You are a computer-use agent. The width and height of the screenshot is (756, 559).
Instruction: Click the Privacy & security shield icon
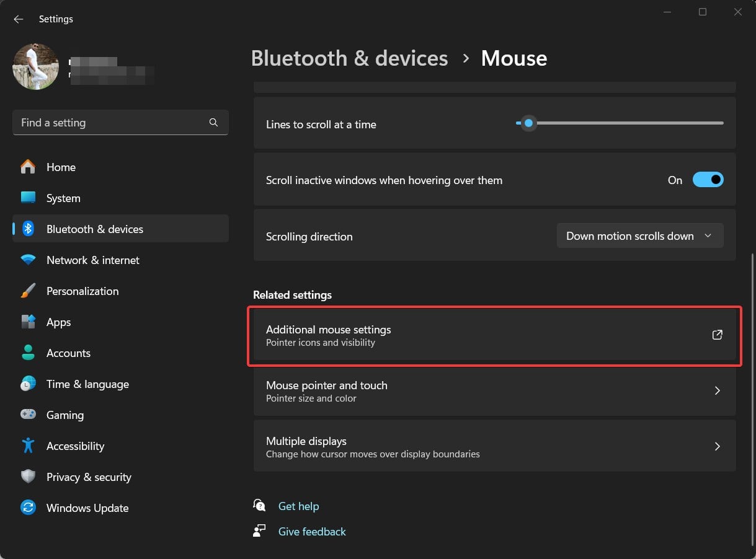click(28, 477)
